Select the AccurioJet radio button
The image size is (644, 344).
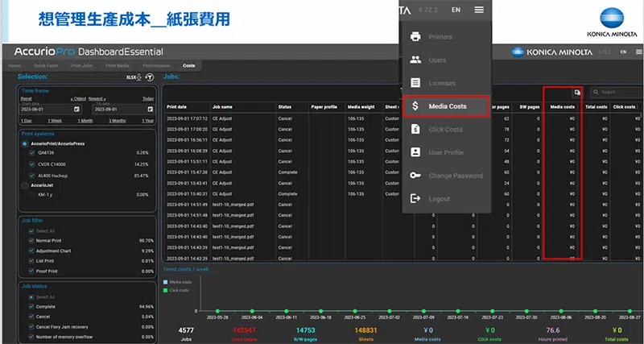25,185
